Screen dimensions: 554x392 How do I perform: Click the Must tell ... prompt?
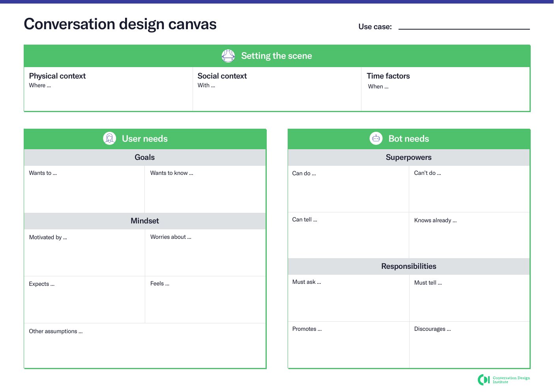[x=428, y=283]
